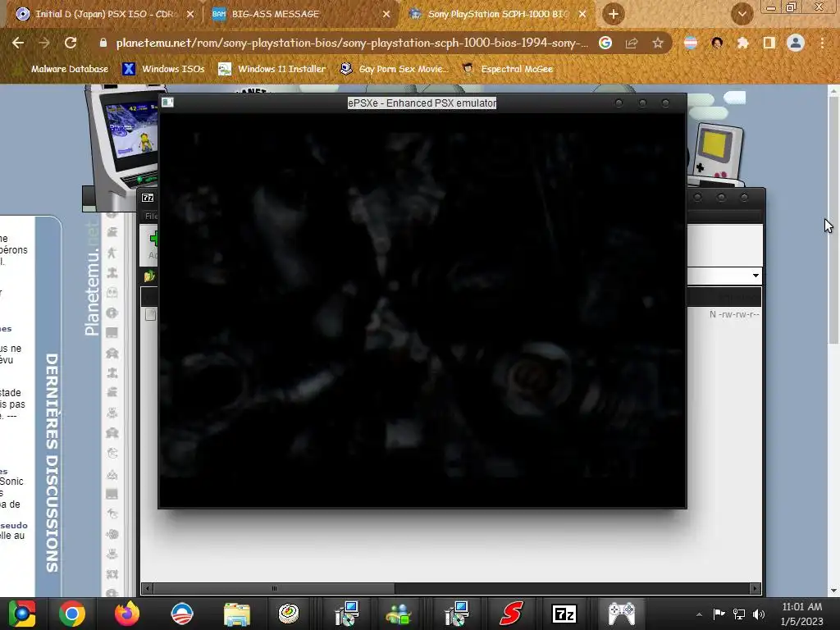Select the -rw-rw-r-- attributes entry in 7-Zip
Viewport: 840px width, 630px height.
pos(734,314)
